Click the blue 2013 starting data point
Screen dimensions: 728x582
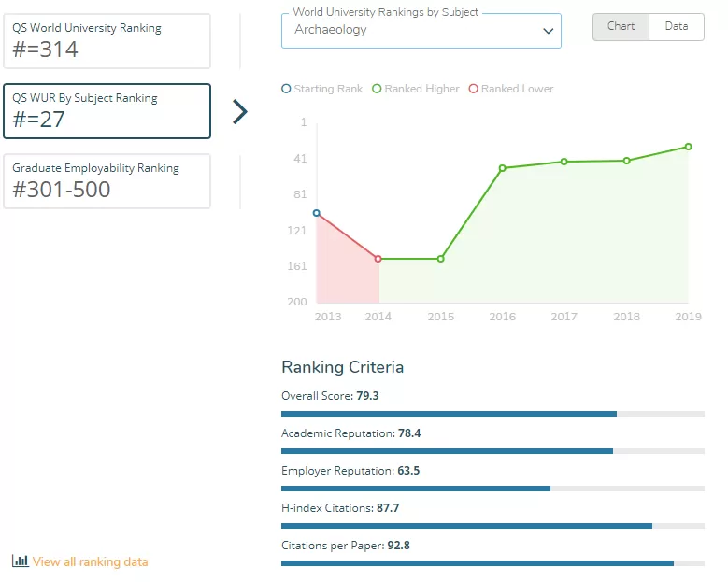(317, 213)
